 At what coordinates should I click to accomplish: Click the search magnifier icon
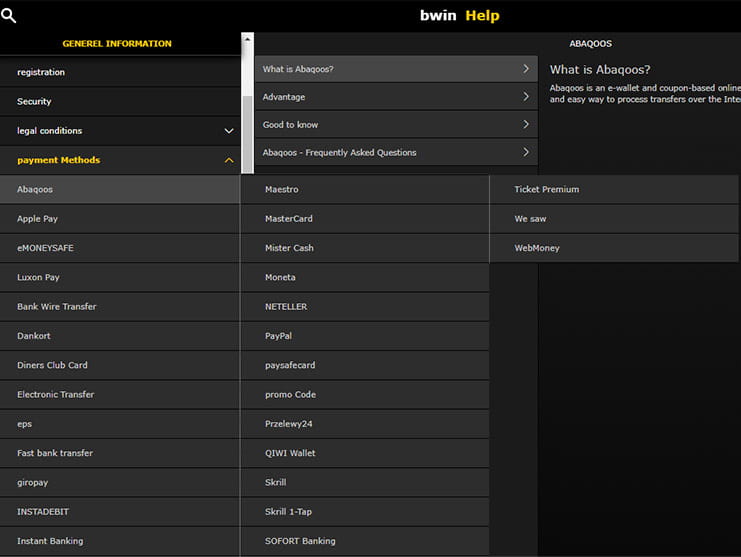click(x=9, y=16)
